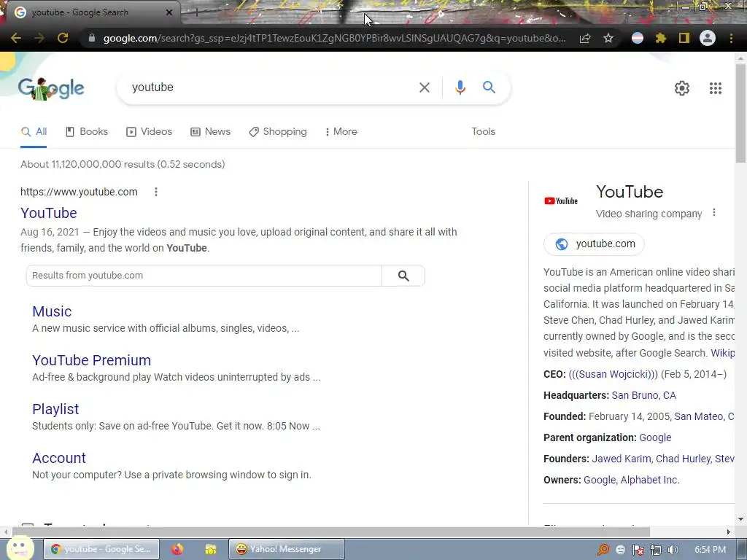Click the San Mateo founded location link
The height and width of the screenshot is (560, 747).
(x=704, y=416)
